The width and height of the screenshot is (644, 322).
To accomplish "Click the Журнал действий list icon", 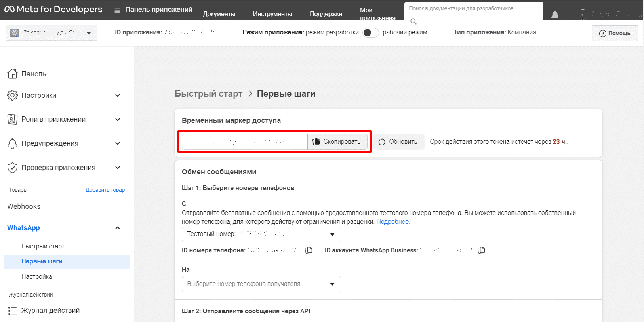I will click(x=12, y=311).
